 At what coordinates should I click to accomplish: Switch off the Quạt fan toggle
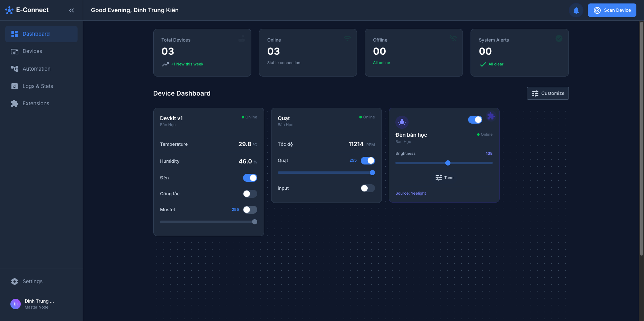[x=368, y=161]
